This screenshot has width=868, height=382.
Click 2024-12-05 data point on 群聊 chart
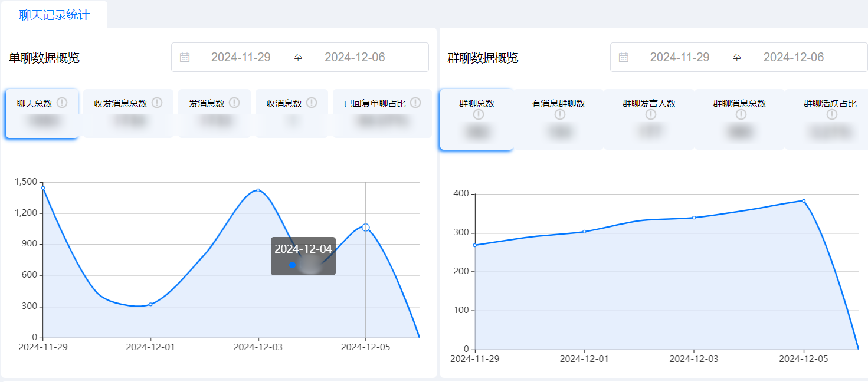[x=804, y=201]
